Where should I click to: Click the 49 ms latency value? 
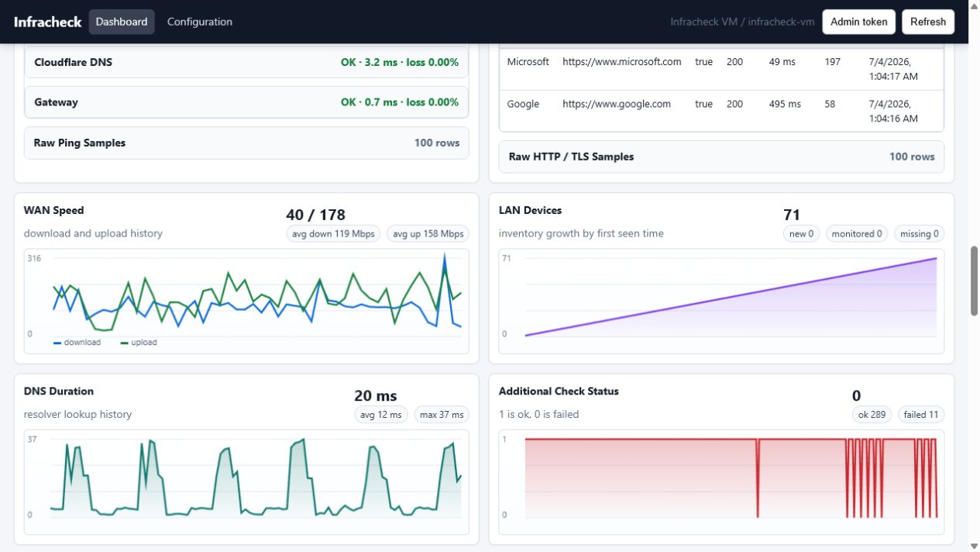tap(782, 62)
